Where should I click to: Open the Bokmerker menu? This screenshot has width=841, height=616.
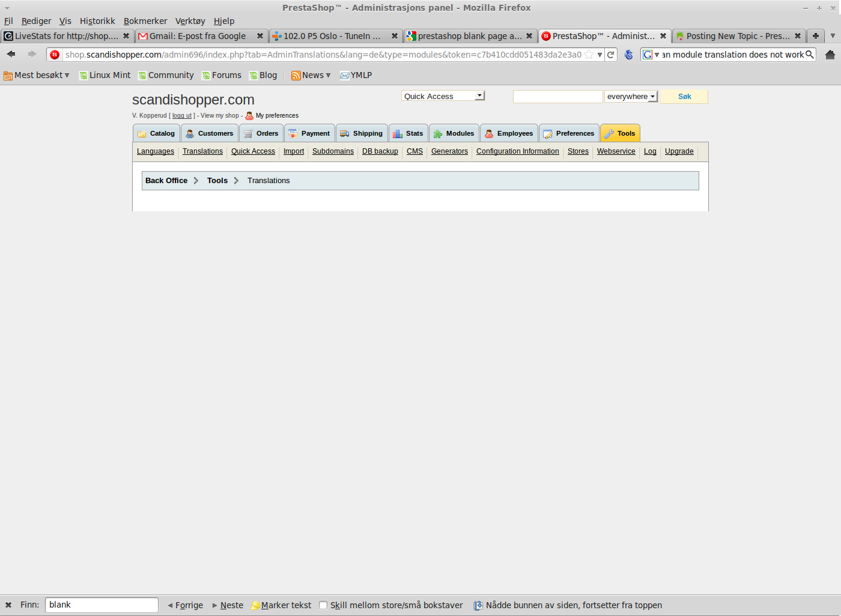pos(145,21)
